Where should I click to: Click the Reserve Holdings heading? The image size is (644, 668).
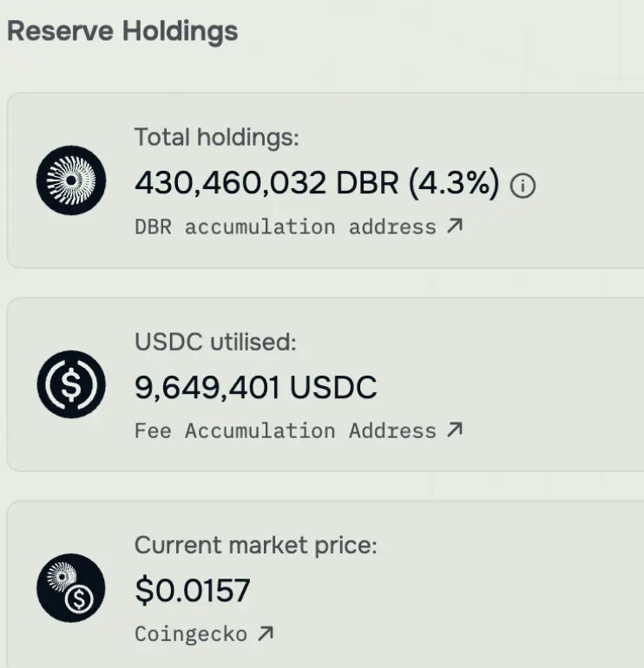(122, 32)
